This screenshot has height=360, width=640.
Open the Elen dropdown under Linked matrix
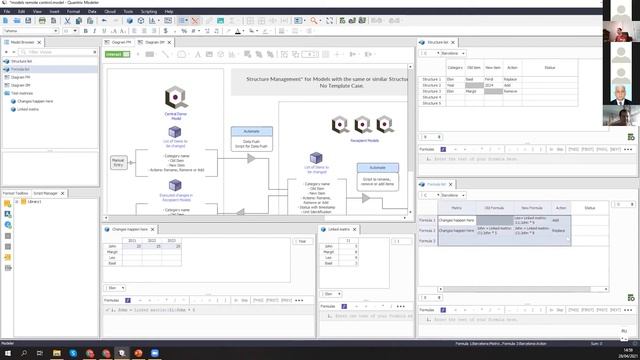click(331, 294)
